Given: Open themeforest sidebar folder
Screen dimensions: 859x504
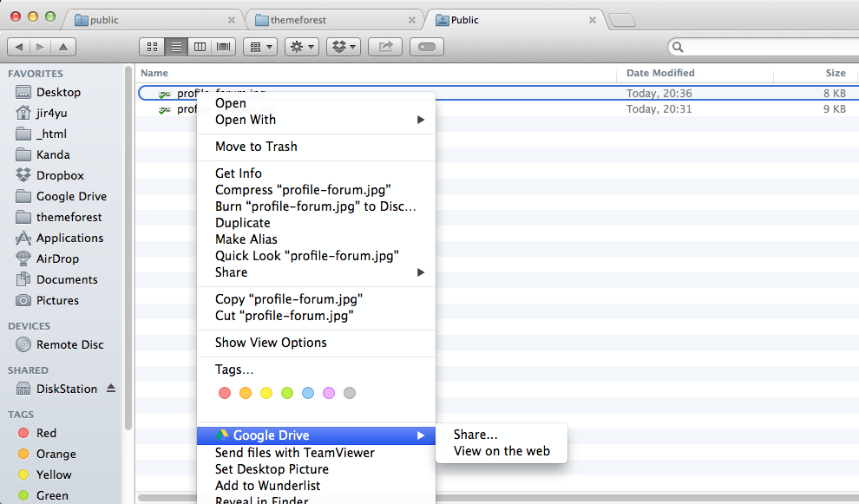Looking at the screenshot, I should click(x=69, y=217).
